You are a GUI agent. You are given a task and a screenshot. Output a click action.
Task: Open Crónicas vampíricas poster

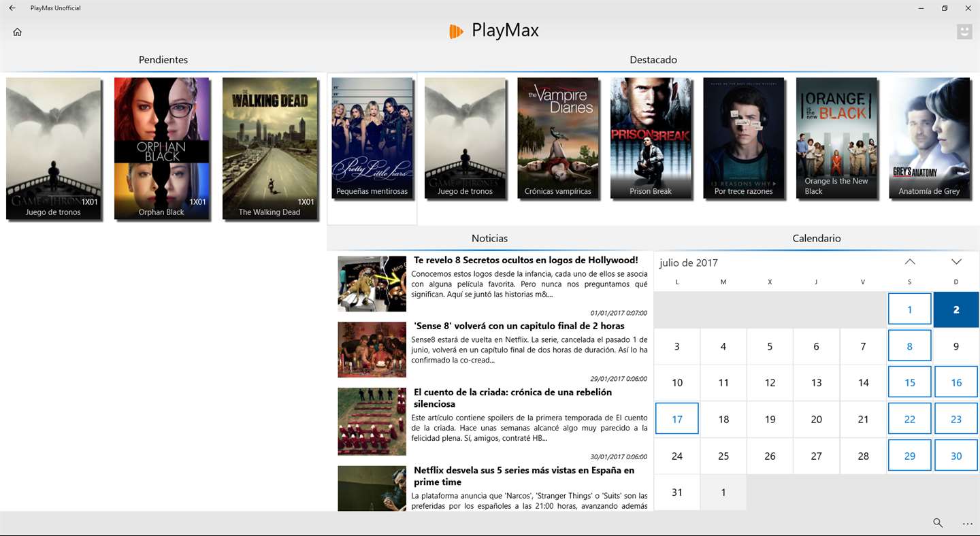click(x=558, y=138)
